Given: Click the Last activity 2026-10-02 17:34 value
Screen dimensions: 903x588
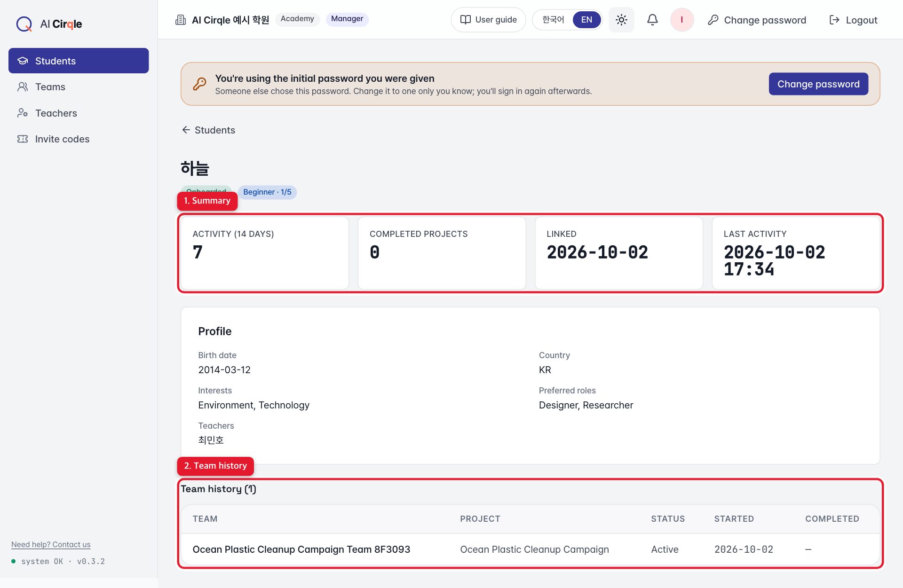Looking at the screenshot, I should click(x=774, y=261).
